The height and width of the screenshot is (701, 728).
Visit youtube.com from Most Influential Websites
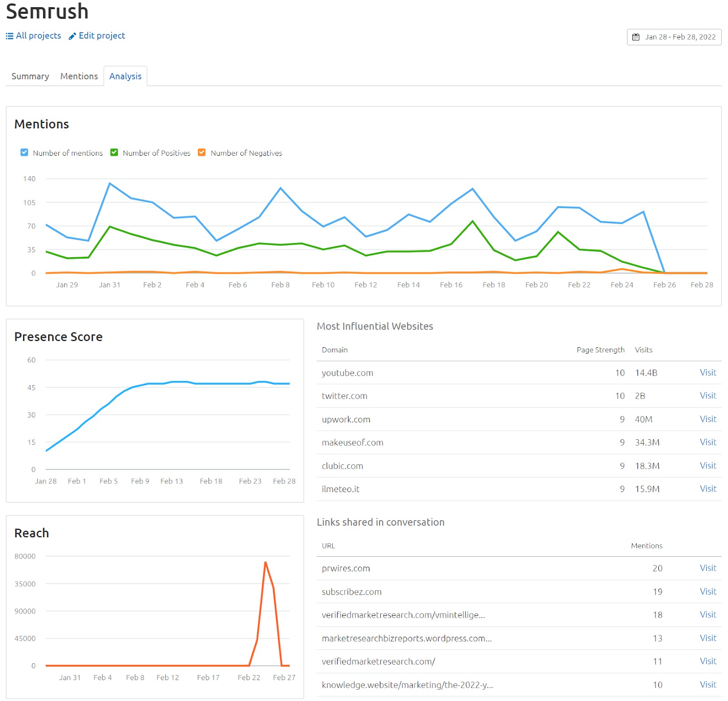(708, 372)
